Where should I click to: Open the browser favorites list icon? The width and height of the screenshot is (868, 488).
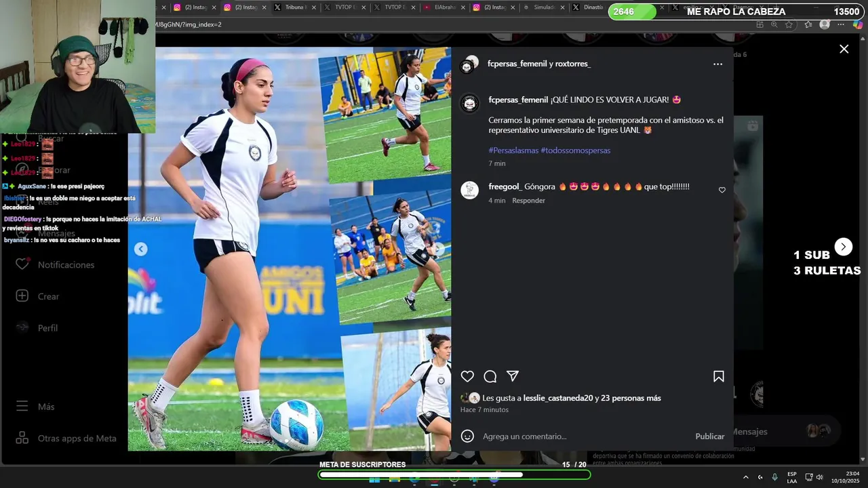(808, 24)
